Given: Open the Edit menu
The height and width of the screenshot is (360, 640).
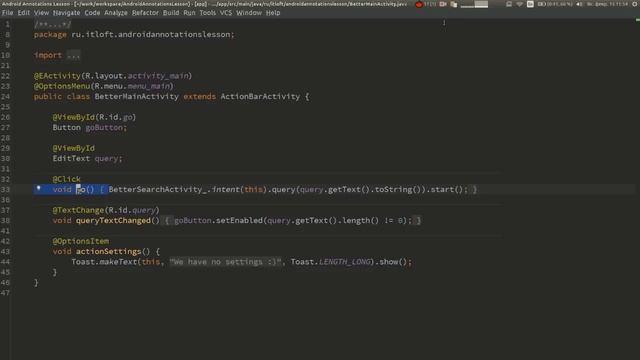Looking at the screenshot, I should 24,13.
